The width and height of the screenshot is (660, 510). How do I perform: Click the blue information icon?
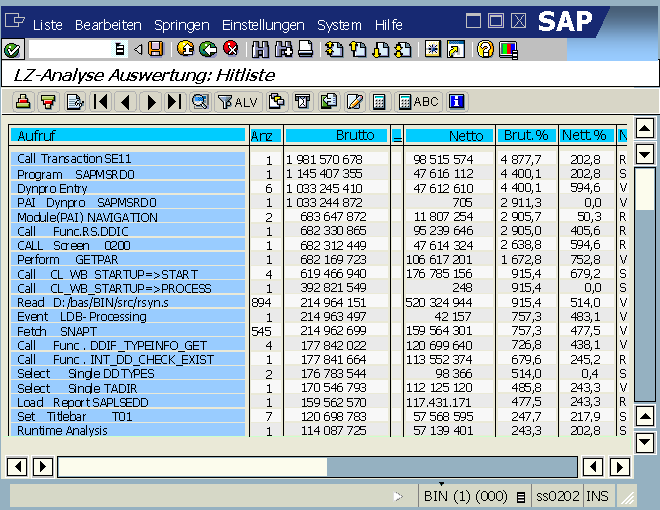[x=457, y=102]
